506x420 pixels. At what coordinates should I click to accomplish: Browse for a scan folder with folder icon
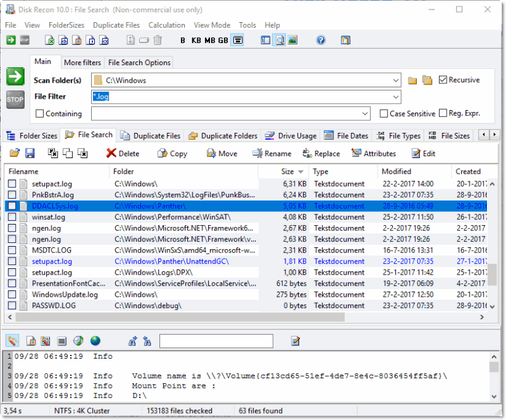click(x=412, y=80)
